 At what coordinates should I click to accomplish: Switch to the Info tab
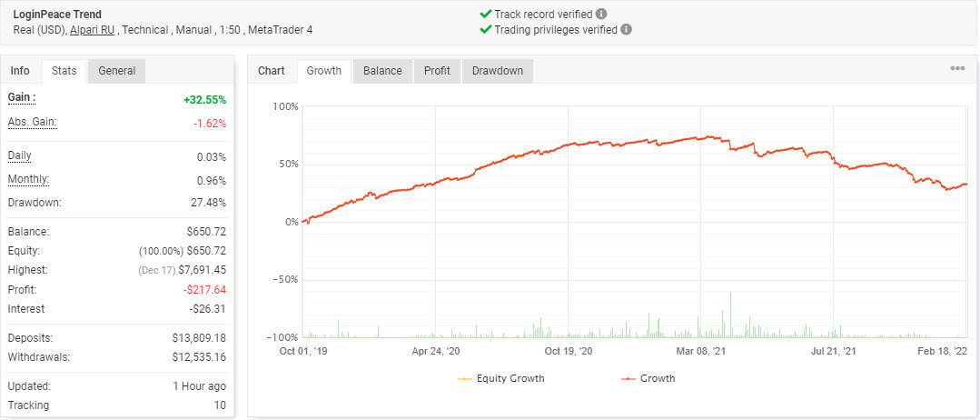[20, 71]
